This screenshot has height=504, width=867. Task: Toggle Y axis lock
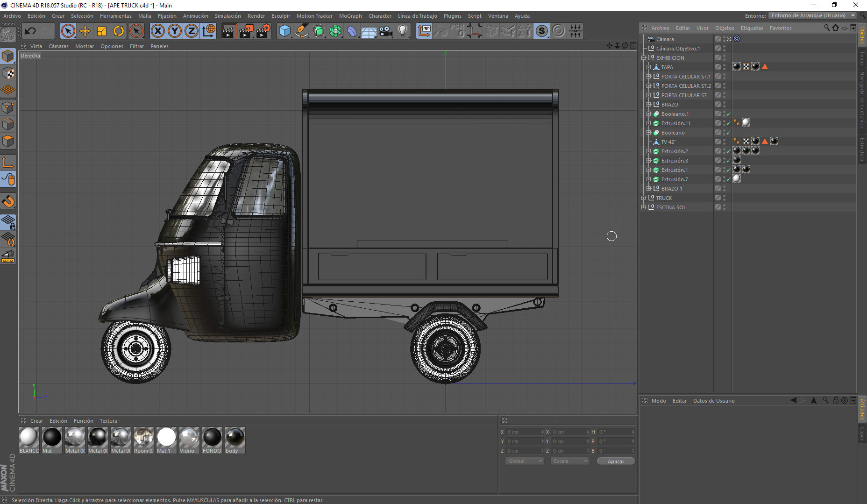175,31
